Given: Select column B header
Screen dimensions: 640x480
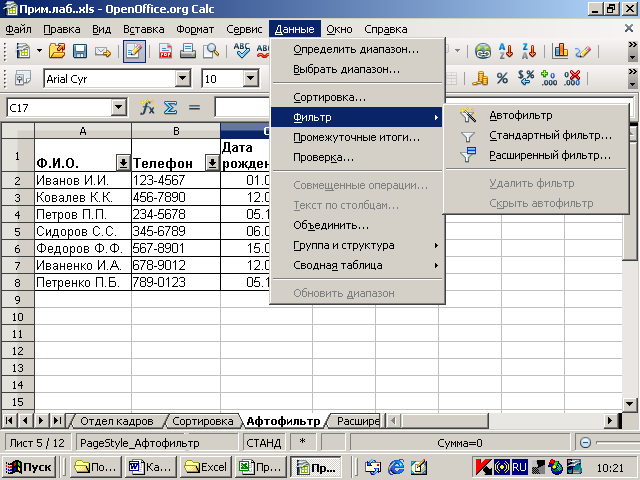Looking at the screenshot, I should [x=176, y=131].
